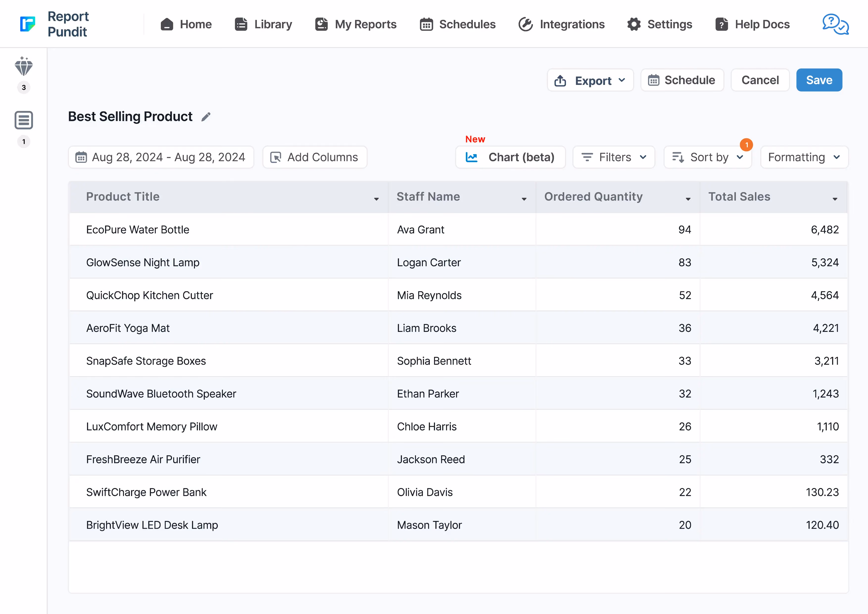Click the Schedule button

[682, 80]
